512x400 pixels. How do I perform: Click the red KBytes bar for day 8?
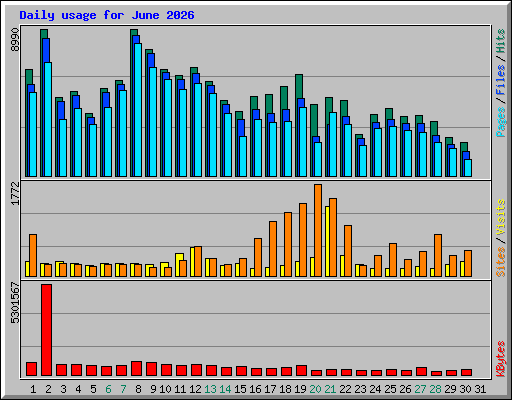(137, 368)
